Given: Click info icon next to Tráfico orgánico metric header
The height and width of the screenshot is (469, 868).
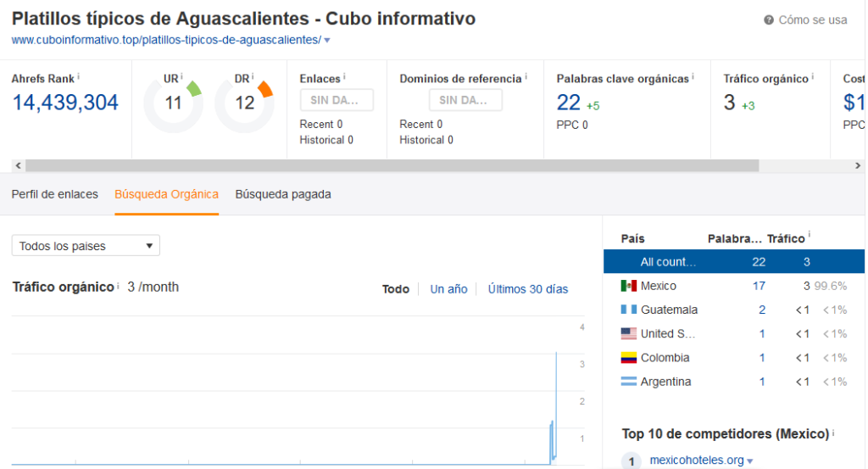Looking at the screenshot, I should click(813, 75).
